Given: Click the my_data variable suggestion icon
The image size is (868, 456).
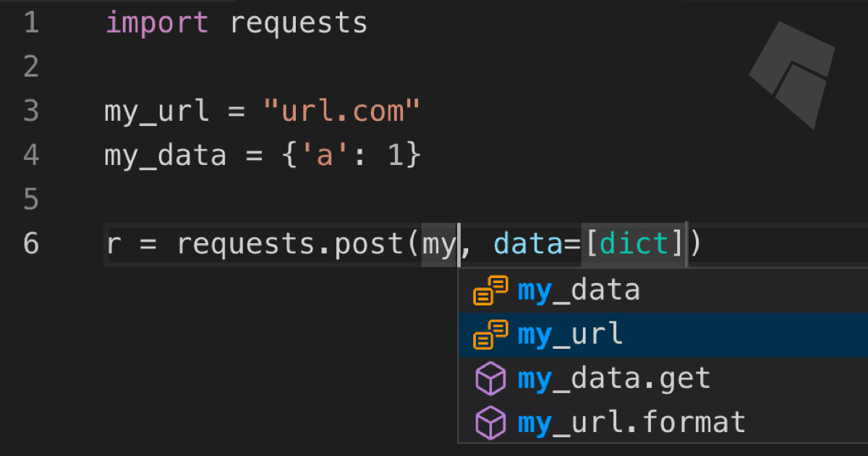Looking at the screenshot, I should pyautogui.click(x=490, y=290).
